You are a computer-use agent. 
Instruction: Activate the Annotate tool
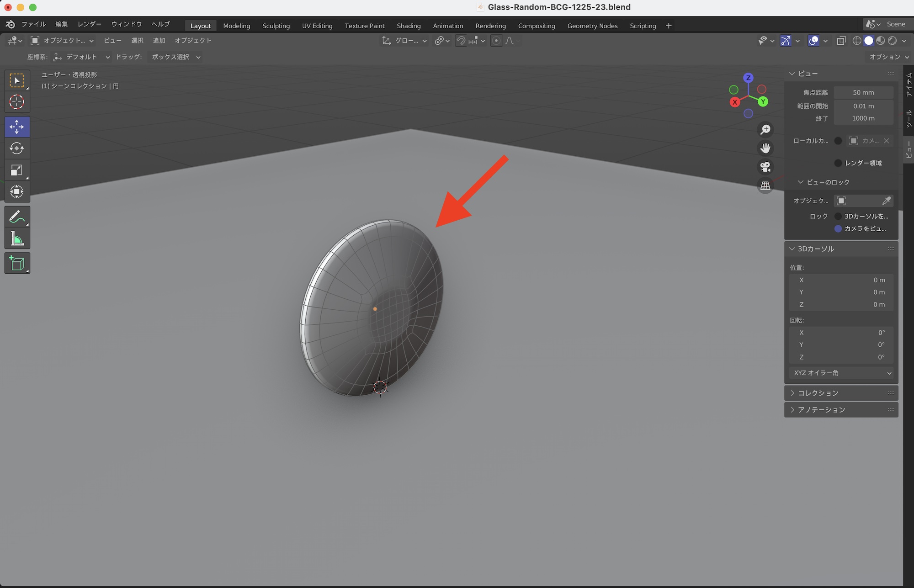pyautogui.click(x=17, y=216)
